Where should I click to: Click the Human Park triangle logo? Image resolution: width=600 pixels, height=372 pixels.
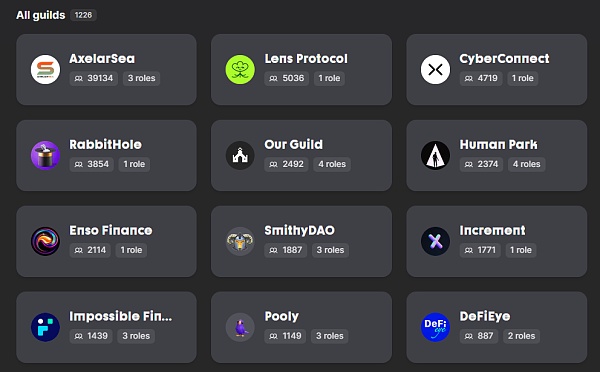tap(435, 155)
